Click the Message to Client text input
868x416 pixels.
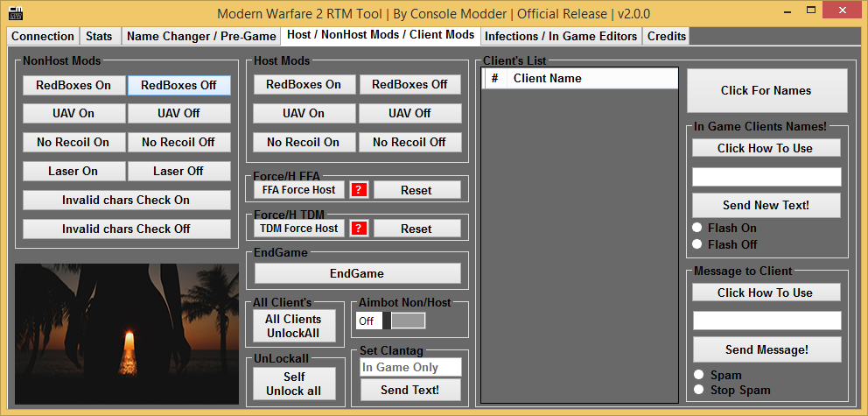point(766,321)
